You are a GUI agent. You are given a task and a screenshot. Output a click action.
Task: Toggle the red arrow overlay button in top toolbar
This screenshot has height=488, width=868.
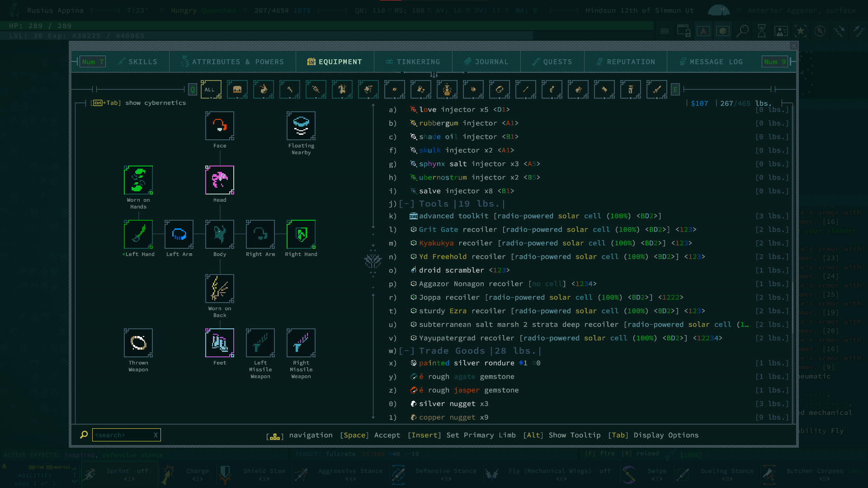point(703,31)
